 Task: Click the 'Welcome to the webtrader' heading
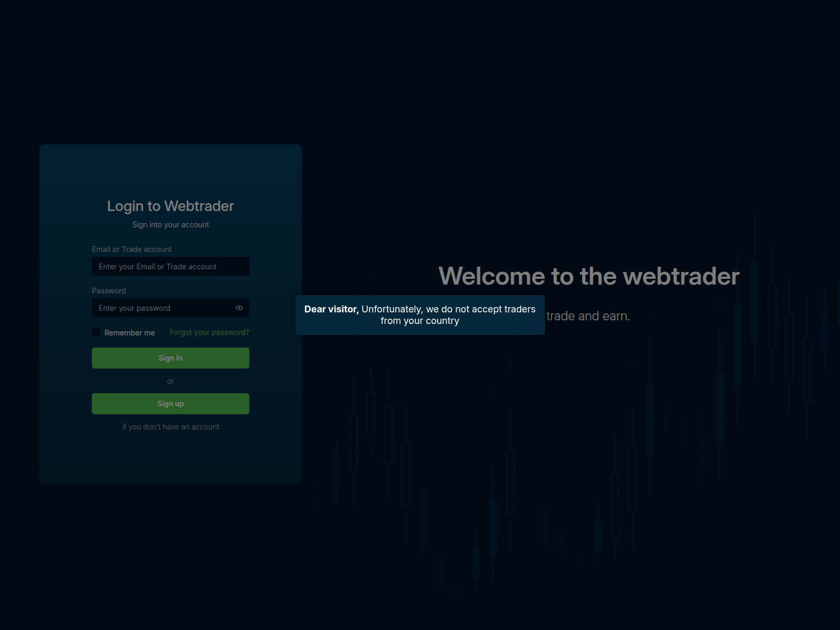point(589,276)
